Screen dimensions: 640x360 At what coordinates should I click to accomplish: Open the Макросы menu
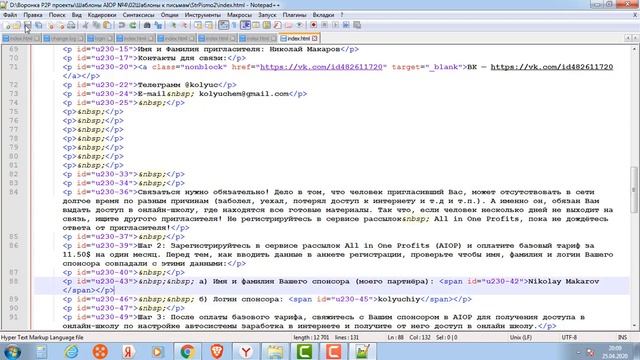point(240,15)
